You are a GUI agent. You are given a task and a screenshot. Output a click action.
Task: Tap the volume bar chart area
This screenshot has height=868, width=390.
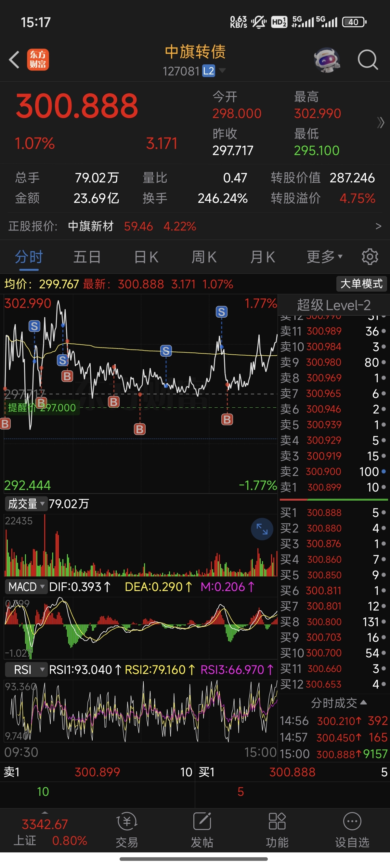coord(140,545)
